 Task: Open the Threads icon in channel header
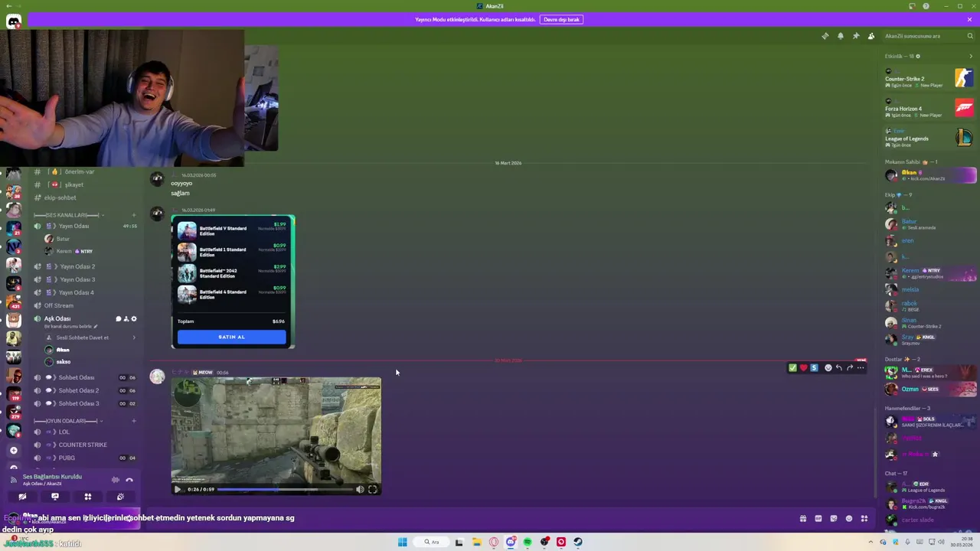825,36
